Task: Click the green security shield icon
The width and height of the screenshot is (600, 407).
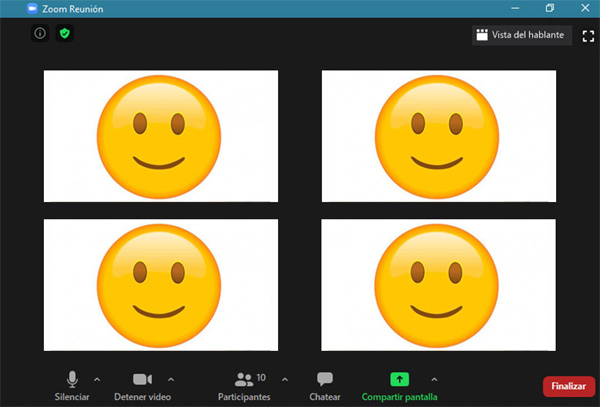Action: click(x=65, y=33)
